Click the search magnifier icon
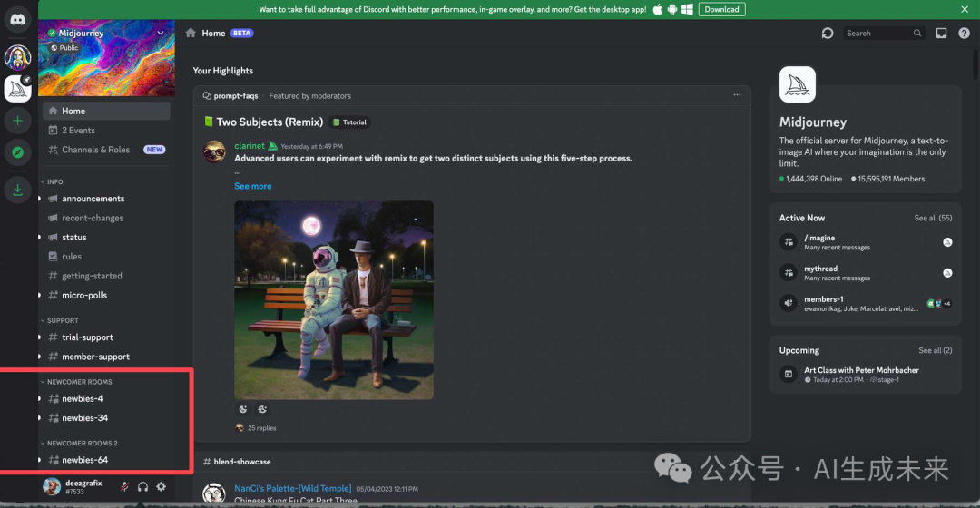Viewport: 980px width, 508px height. (x=916, y=34)
